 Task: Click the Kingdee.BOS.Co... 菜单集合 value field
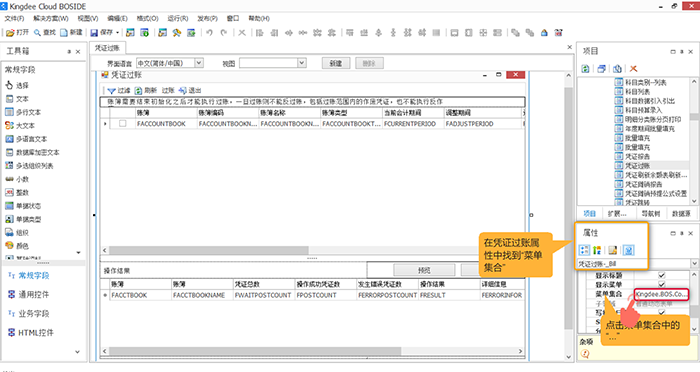[x=661, y=294]
